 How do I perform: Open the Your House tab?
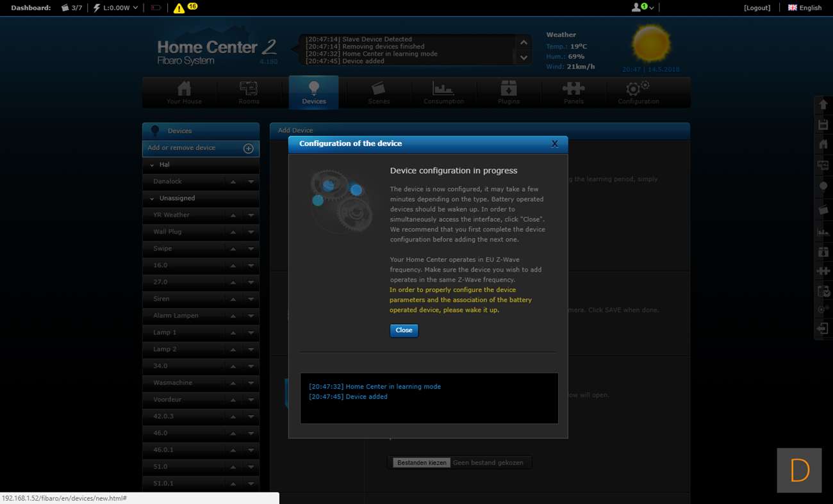[x=184, y=93]
